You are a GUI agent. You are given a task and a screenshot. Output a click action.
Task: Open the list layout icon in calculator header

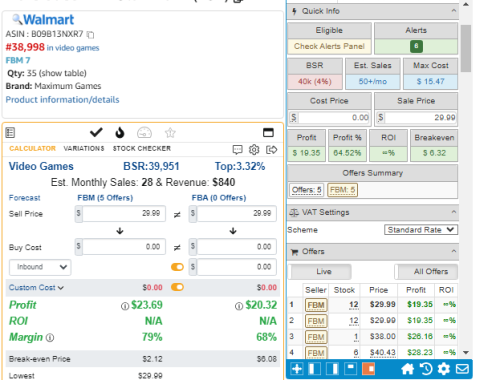[10, 133]
